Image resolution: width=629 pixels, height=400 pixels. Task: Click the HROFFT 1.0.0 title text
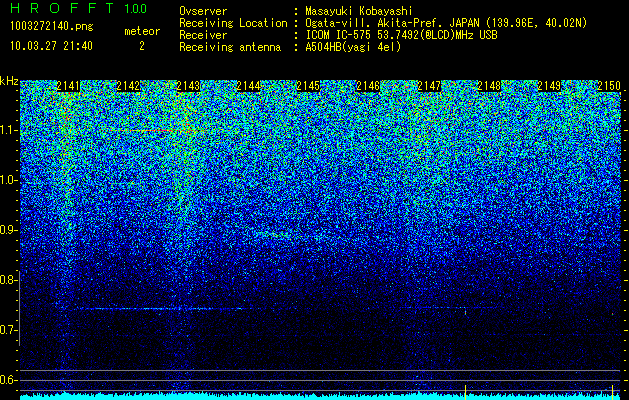[78, 8]
